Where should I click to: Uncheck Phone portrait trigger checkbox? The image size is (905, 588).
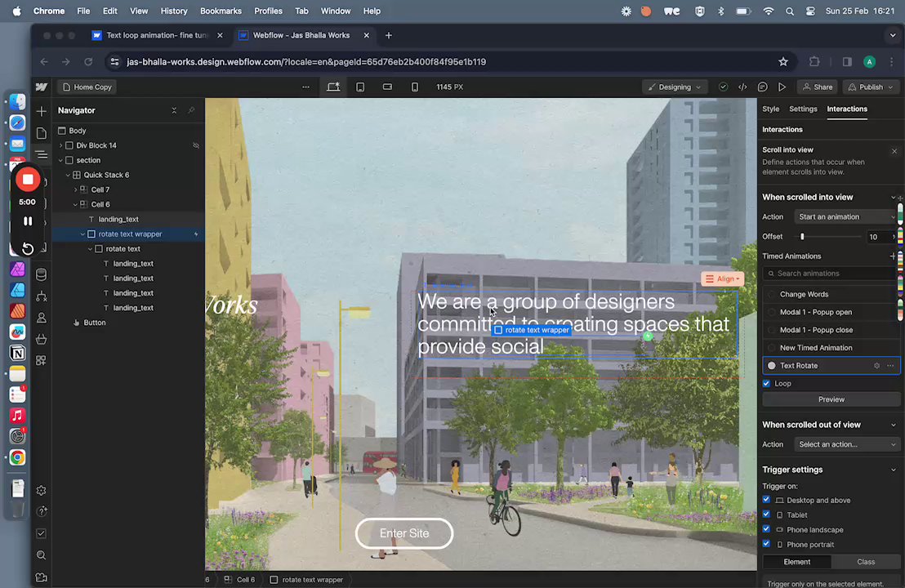click(766, 544)
